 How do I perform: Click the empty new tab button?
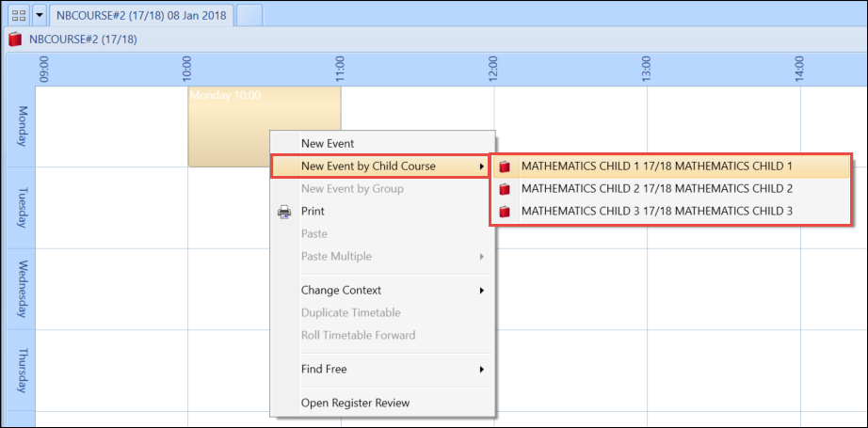[249, 15]
